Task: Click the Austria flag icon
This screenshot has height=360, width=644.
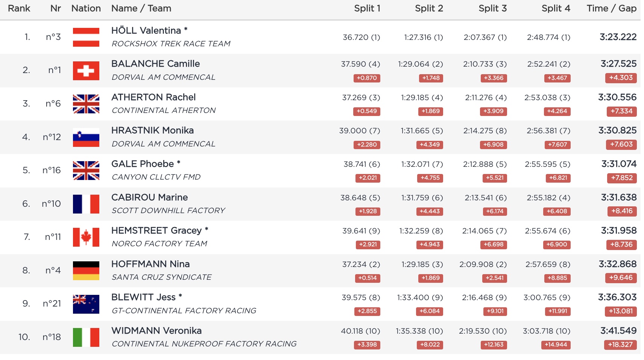Action: (x=86, y=37)
